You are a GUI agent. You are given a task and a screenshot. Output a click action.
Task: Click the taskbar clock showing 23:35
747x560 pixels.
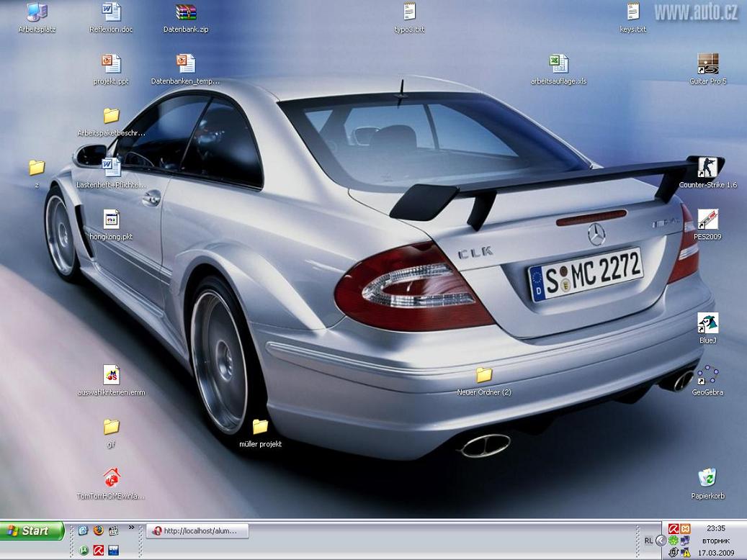click(x=715, y=528)
